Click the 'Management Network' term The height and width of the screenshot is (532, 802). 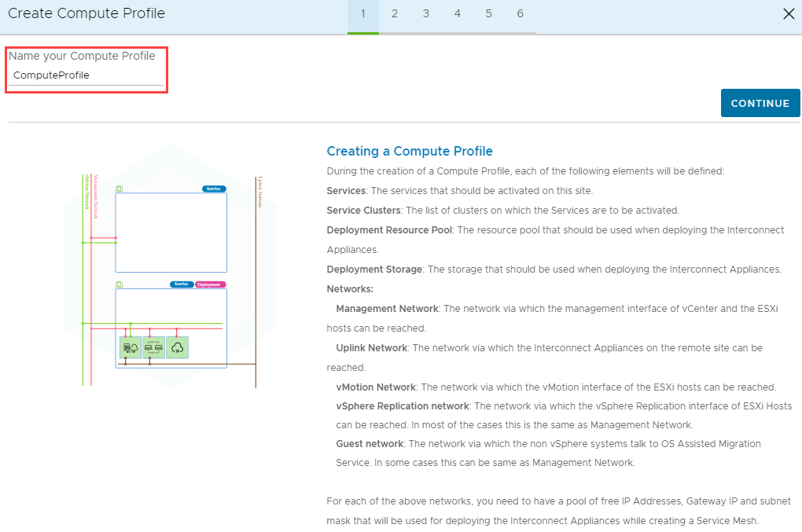(387, 309)
